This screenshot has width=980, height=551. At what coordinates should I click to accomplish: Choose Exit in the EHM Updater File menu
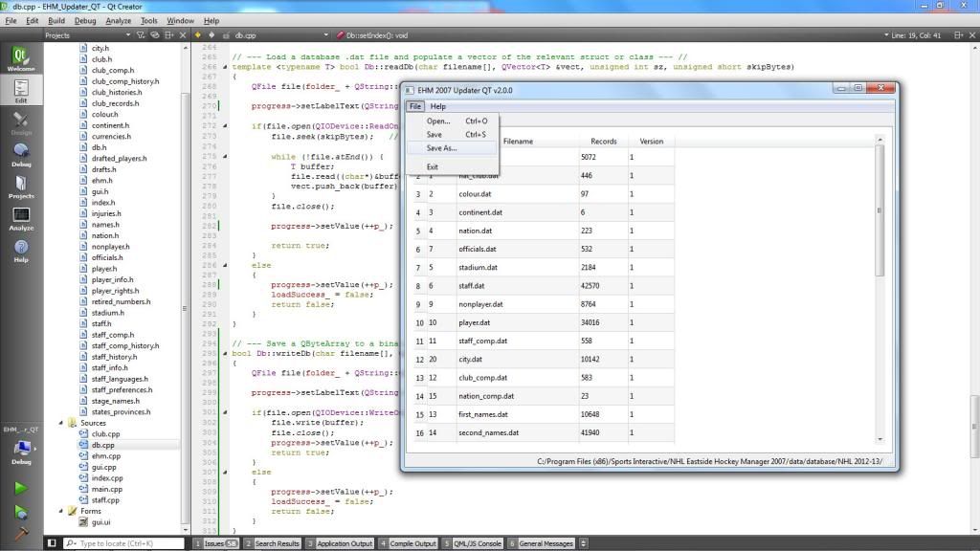click(453, 166)
